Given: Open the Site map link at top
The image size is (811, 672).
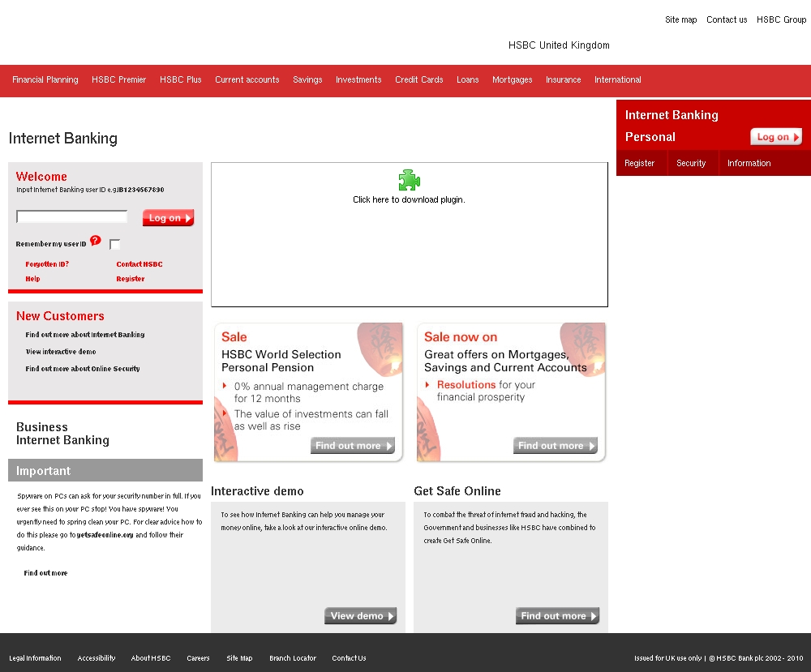Looking at the screenshot, I should [680, 19].
